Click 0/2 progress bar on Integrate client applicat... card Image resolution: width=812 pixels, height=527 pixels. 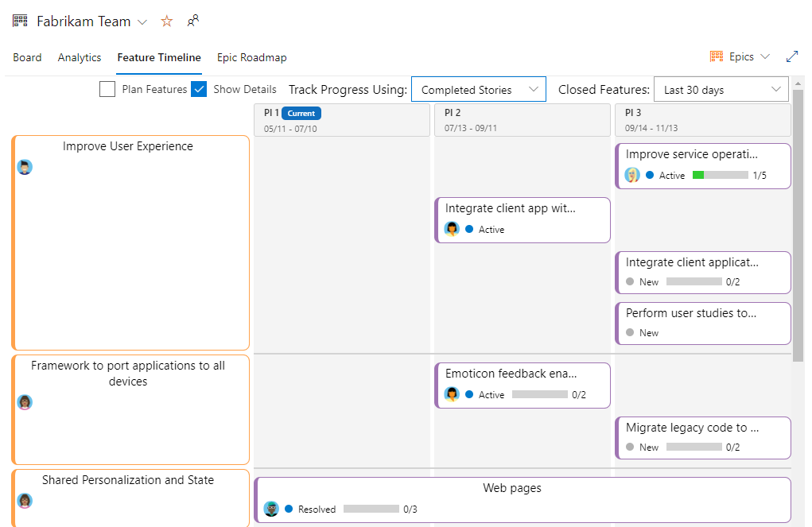coord(694,281)
